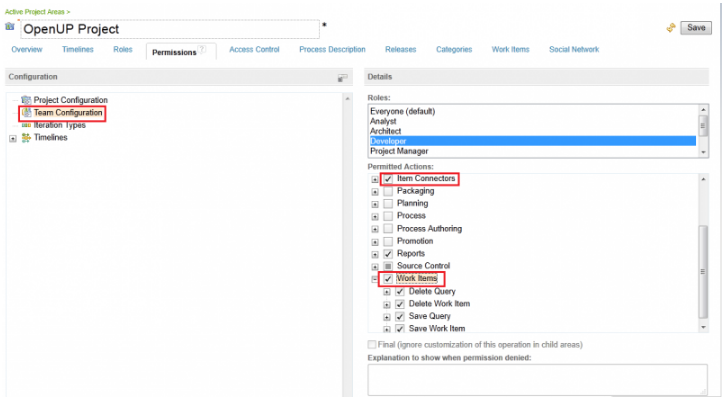Click the help icon on Permissions tab
The height and width of the screenshot is (400, 723).
pos(203,48)
